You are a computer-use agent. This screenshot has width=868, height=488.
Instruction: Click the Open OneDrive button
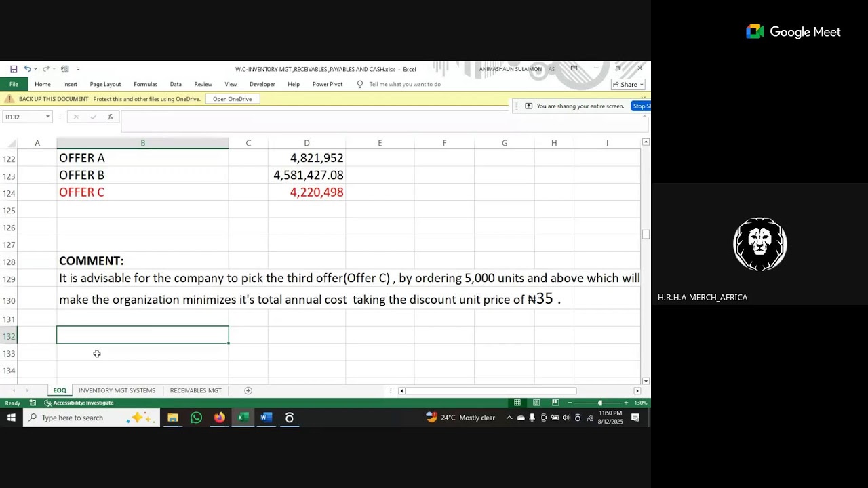click(232, 99)
